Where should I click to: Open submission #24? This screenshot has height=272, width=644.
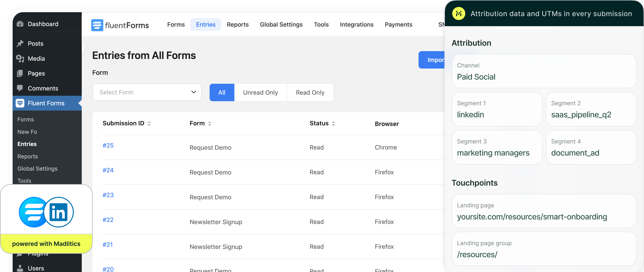pyautogui.click(x=108, y=170)
